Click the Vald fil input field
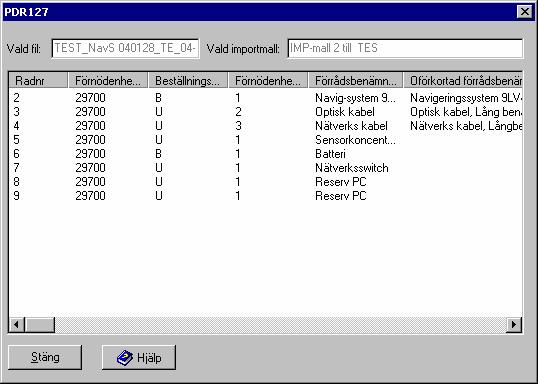The width and height of the screenshot is (538, 384). point(125,48)
